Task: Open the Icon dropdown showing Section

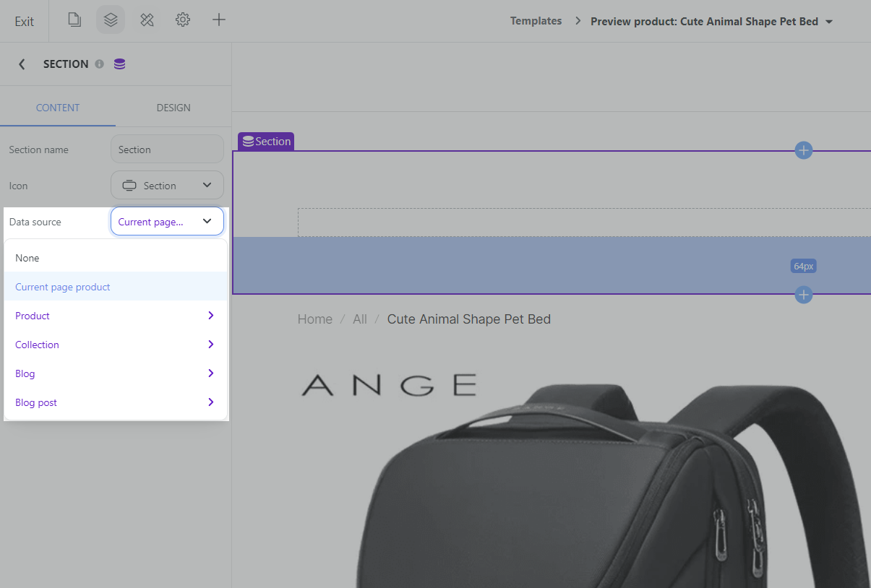Action: (167, 186)
